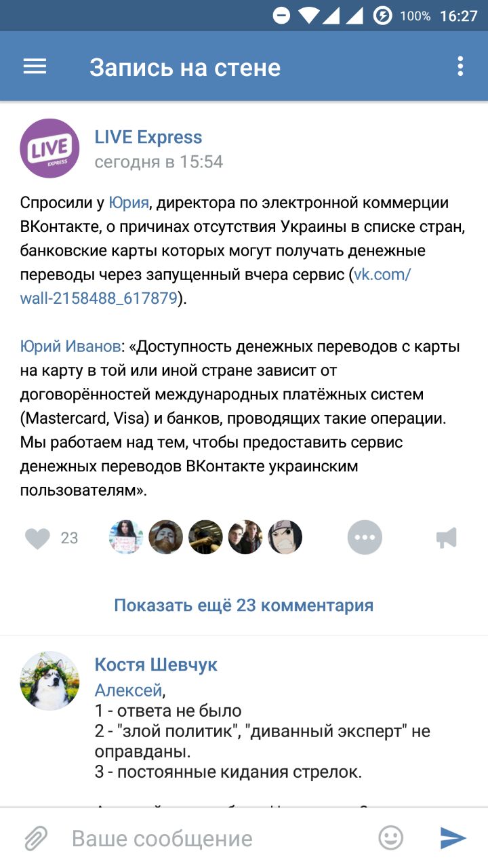488x868 pixels.
Task: Like the post with heart icon
Action: pos(38,538)
